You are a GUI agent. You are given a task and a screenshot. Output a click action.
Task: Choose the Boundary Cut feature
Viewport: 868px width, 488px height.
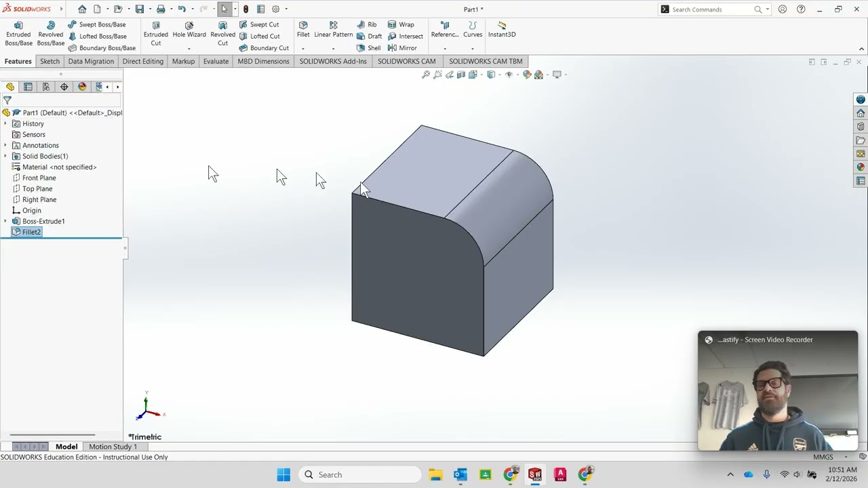(x=264, y=48)
